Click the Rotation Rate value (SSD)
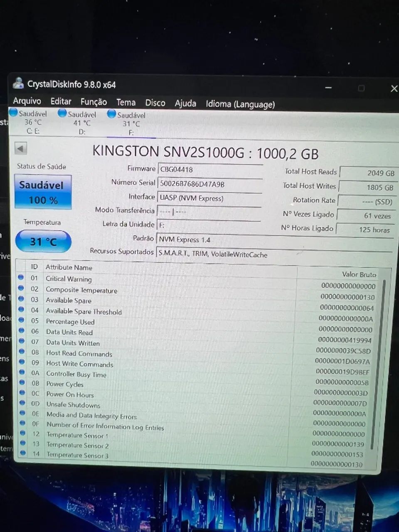399x532 pixels. coord(367,202)
